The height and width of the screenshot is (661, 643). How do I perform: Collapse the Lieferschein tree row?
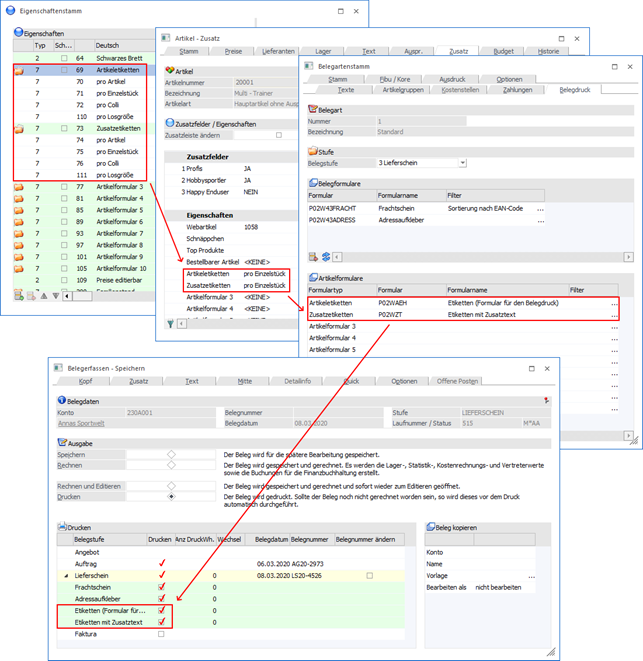tap(68, 576)
